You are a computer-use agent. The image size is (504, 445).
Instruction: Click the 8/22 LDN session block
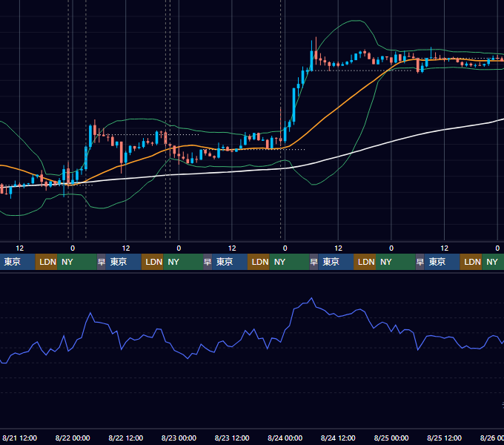point(153,262)
